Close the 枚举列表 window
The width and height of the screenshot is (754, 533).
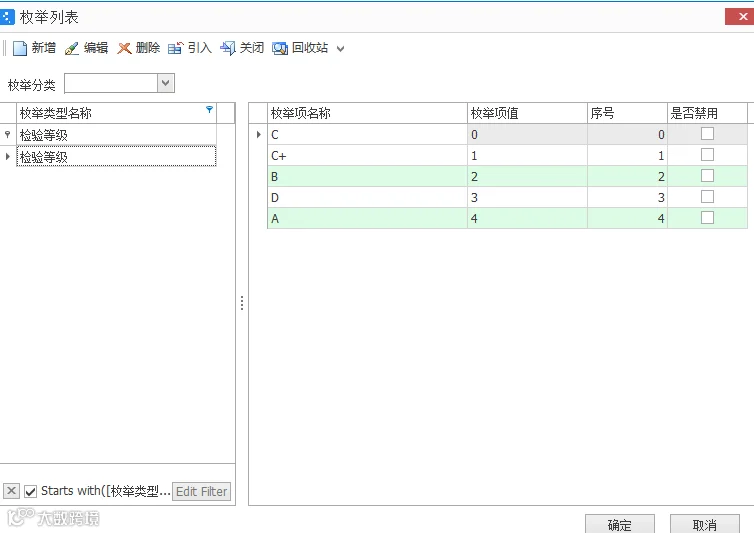coord(740,16)
